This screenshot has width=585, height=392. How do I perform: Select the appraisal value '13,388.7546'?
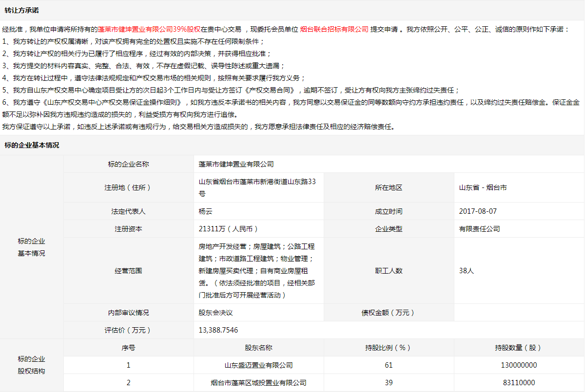pyautogui.click(x=218, y=330)
